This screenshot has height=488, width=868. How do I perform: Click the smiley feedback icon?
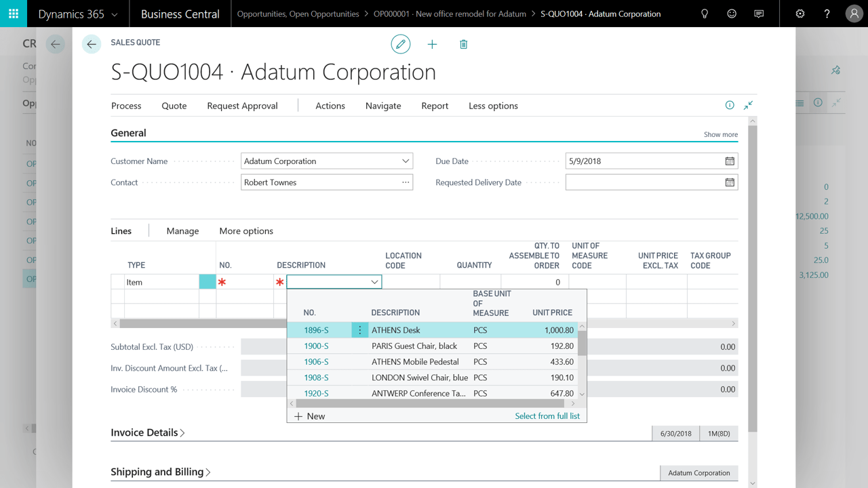tap(732, 14)
